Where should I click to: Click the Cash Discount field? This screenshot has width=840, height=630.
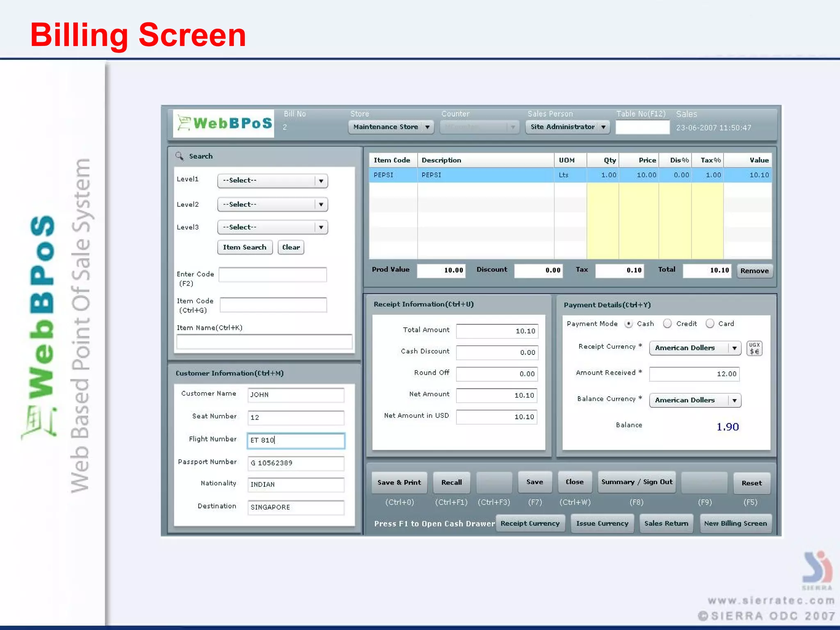coord(497,353)
